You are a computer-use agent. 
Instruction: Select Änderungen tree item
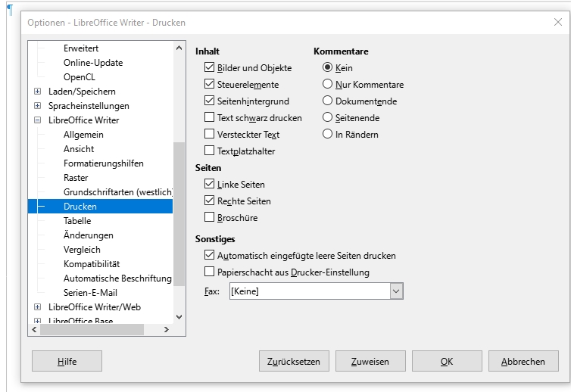pos(88,235)
